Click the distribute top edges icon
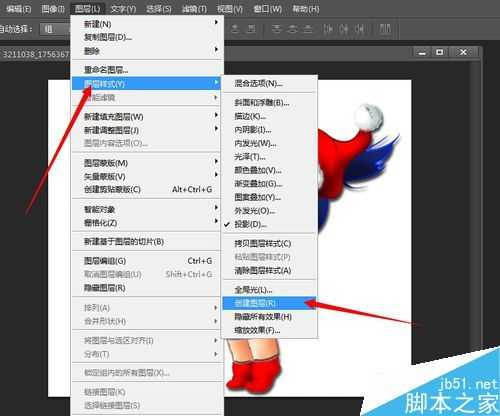 coord(276,29)
